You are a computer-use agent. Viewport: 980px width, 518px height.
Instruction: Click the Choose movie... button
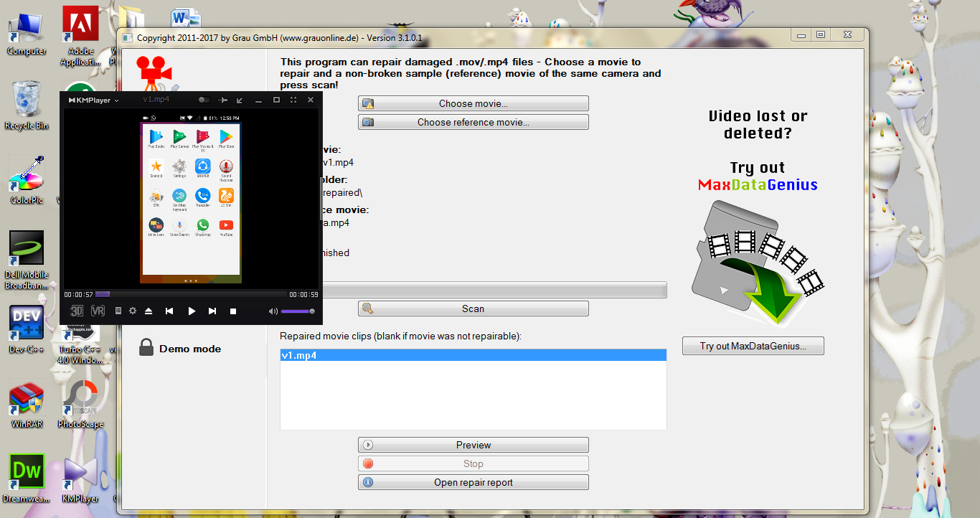(473, 103)
